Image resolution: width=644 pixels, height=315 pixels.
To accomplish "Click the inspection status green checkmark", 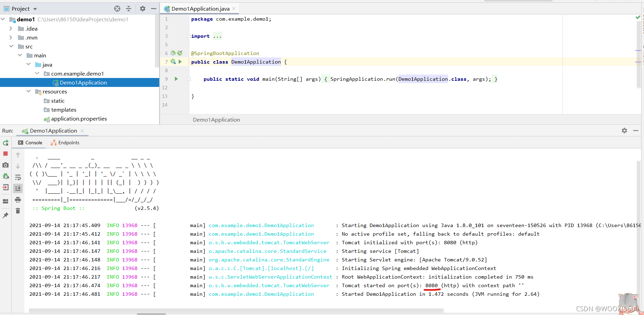I will pos(638,17).
